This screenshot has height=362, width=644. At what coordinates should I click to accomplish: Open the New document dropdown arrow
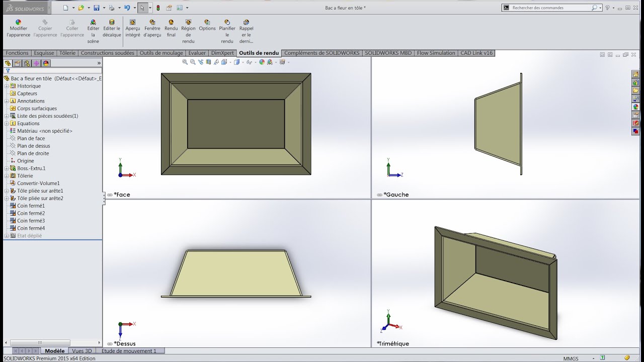[73, 8]
